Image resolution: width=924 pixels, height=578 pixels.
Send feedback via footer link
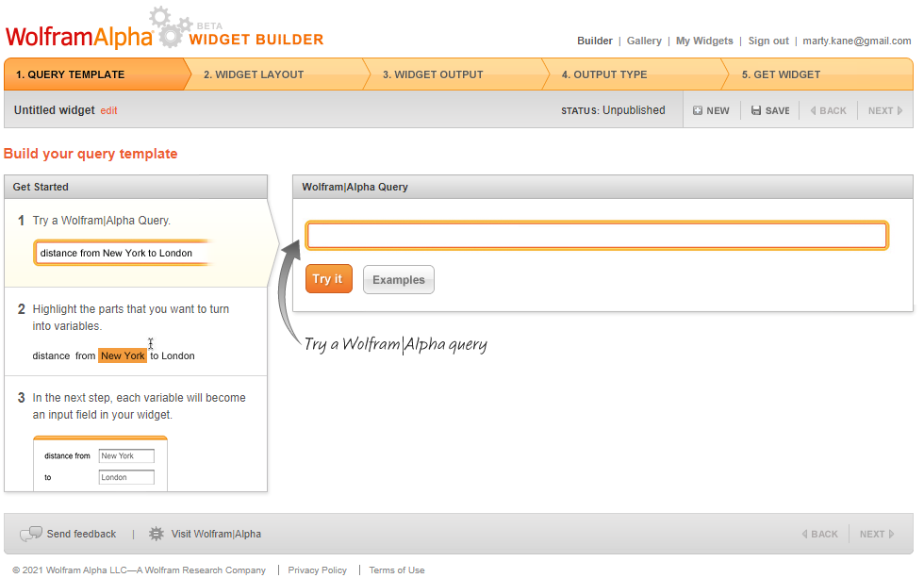(x=81, y=534)
